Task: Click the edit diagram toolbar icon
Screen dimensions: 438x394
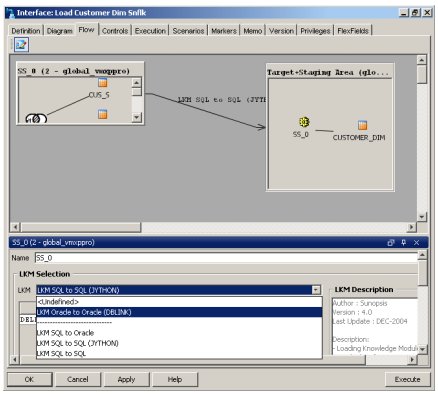Action: click(x=21, y=44)
